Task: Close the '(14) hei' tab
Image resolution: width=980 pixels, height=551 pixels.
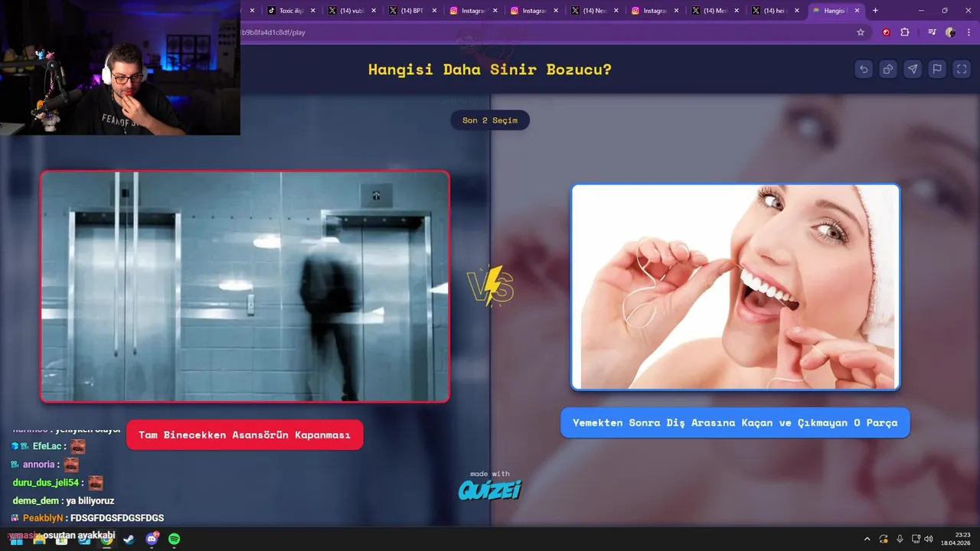Action: point(797,11)
